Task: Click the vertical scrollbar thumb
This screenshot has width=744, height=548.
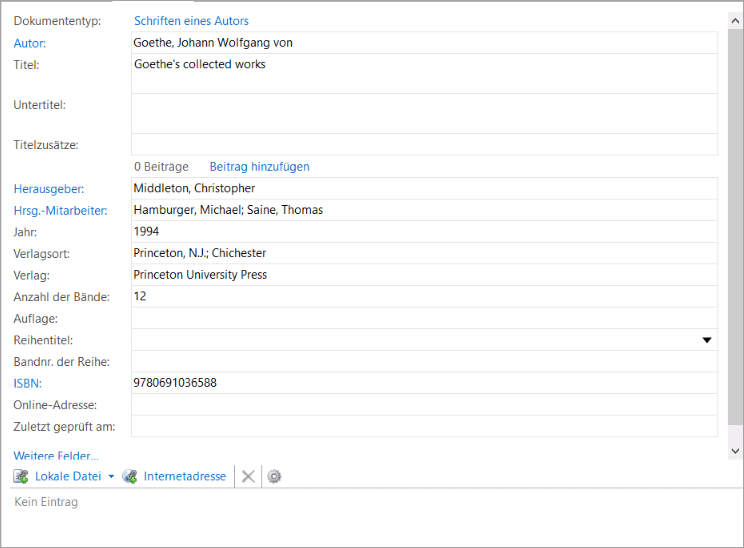Action: [x=735, y=227]
